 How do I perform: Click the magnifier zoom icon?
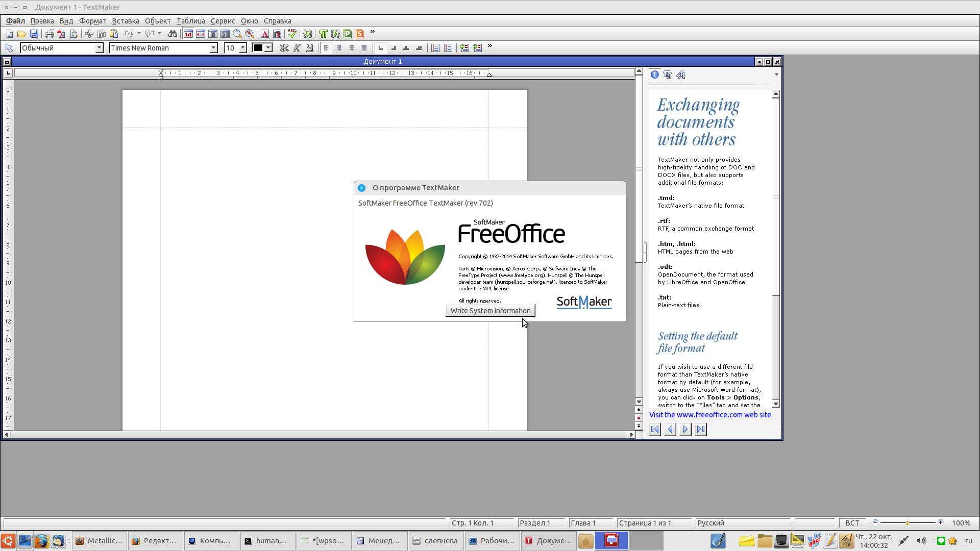(237, 34)
